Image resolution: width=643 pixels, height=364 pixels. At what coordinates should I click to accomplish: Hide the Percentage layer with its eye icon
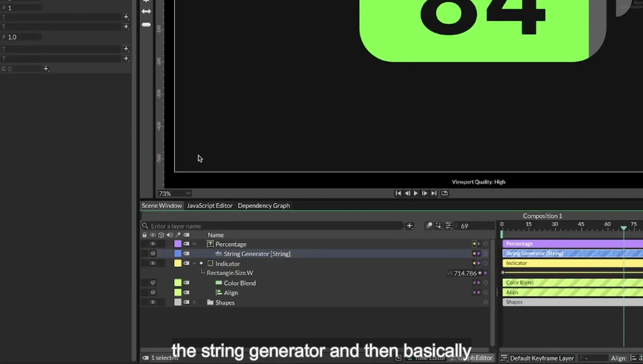pyautogui.click(x=153, y=244)
